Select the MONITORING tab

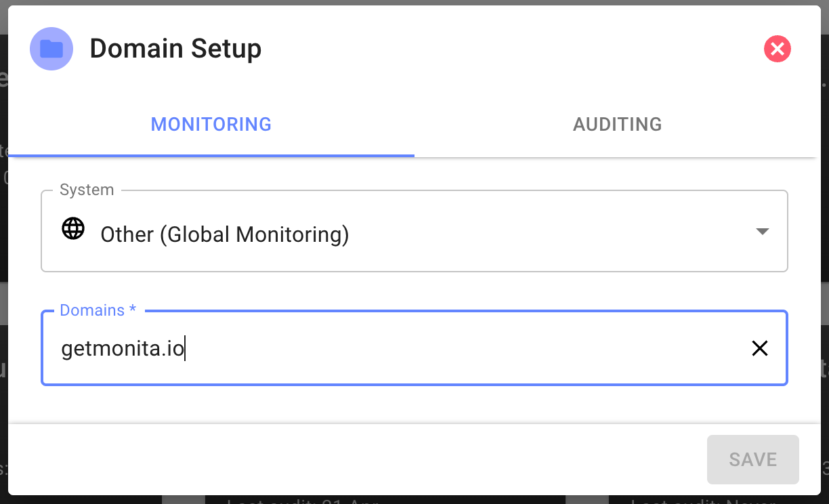(x=211, y=124)
